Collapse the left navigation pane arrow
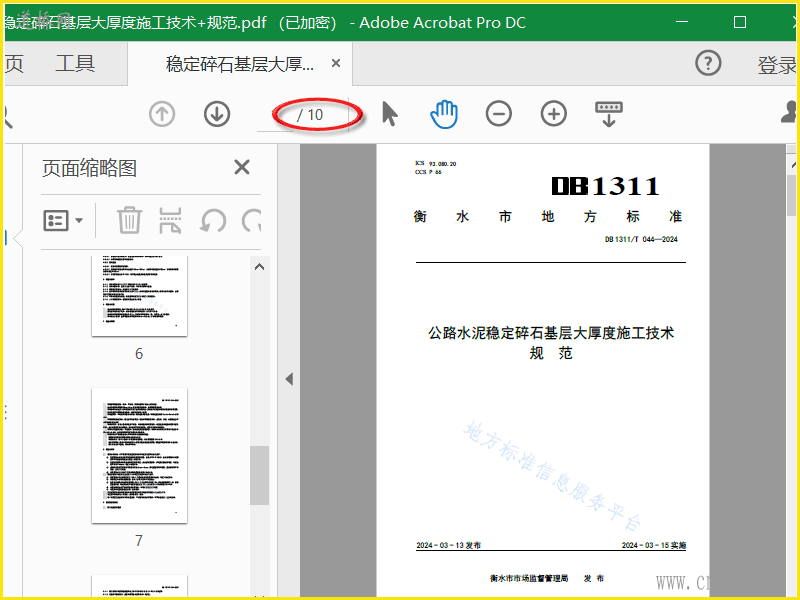Screen dimensions: 800x600 tap(289, 379)
